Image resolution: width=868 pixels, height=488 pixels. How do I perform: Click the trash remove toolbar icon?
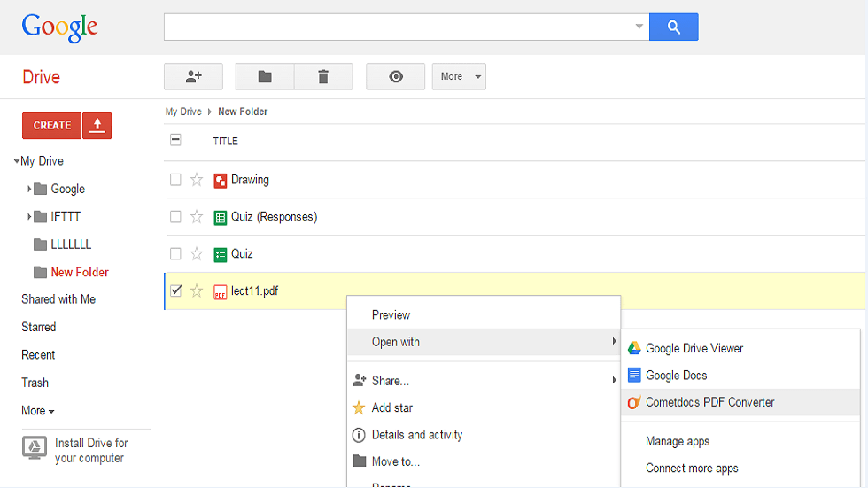323,76
